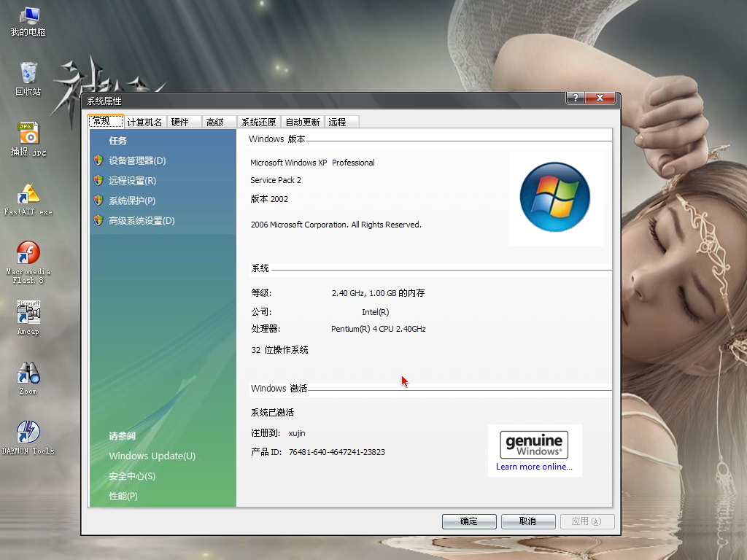747x560 pixels.
Task: Open the 我的电脑 desktop icon
Action: coord(28,21)
